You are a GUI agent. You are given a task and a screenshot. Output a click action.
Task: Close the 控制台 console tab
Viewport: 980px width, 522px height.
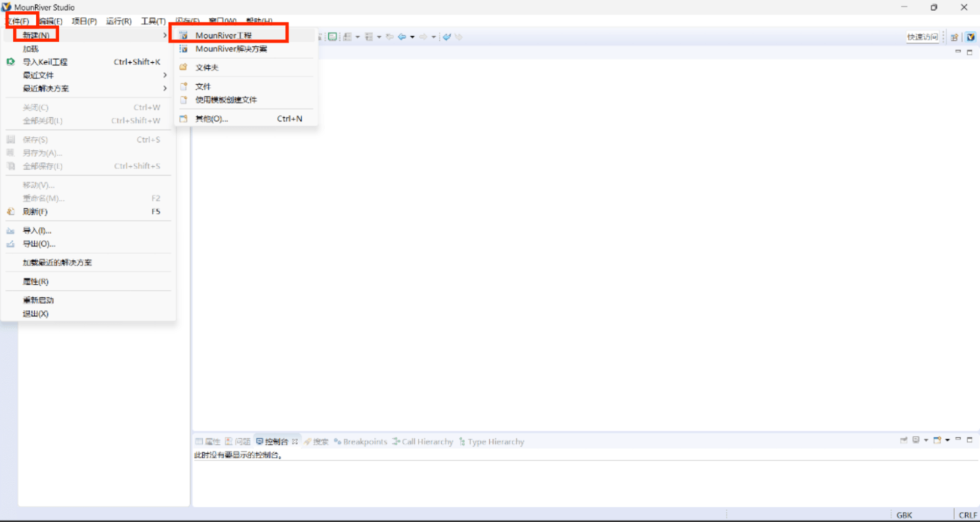point(295,441)
